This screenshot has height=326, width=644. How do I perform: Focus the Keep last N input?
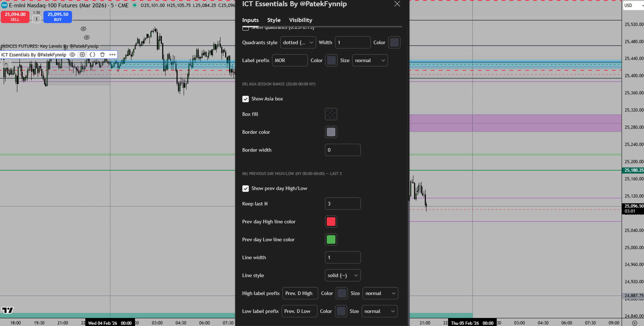(343, 204)
